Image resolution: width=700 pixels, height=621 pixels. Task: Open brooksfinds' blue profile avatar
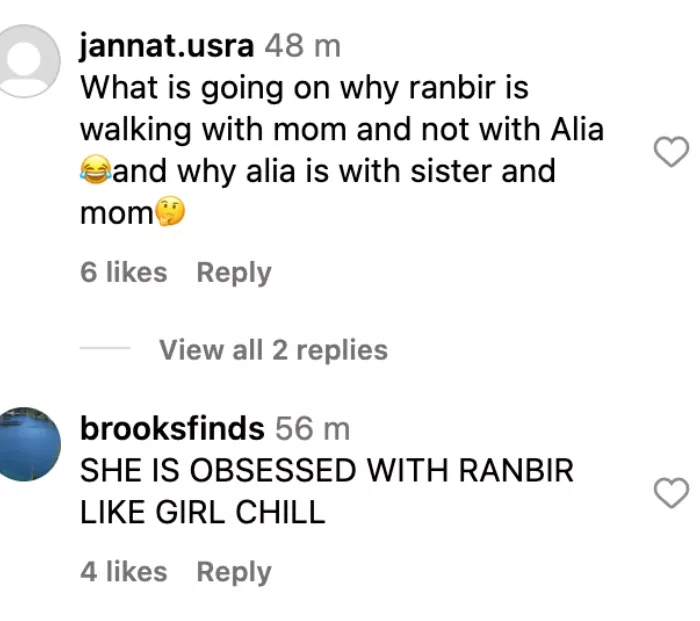click(30, 444)
